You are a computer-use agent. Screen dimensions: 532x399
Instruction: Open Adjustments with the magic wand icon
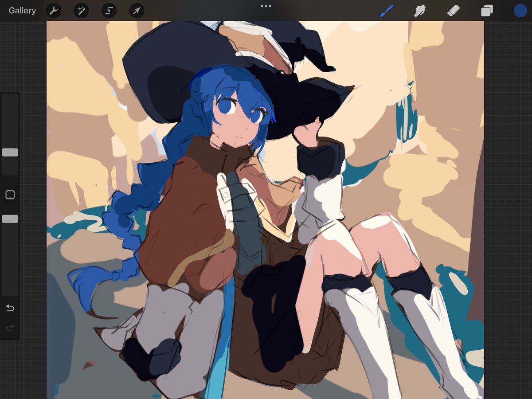pyautogui.click(x=81, y=11)
